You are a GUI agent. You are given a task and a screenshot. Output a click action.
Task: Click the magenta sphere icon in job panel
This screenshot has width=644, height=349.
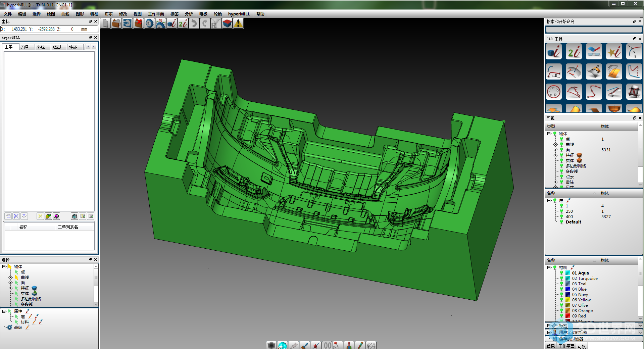click(56, 216)
